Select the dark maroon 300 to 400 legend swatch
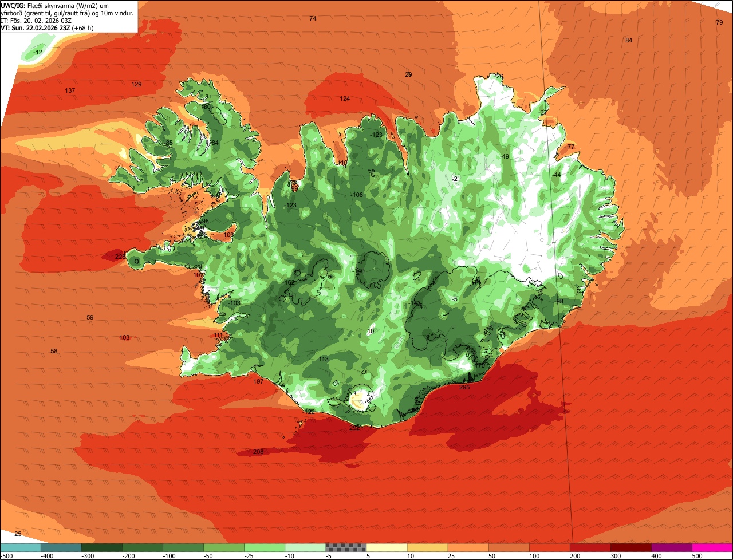The image size is (733, 560). coord(630,547)
